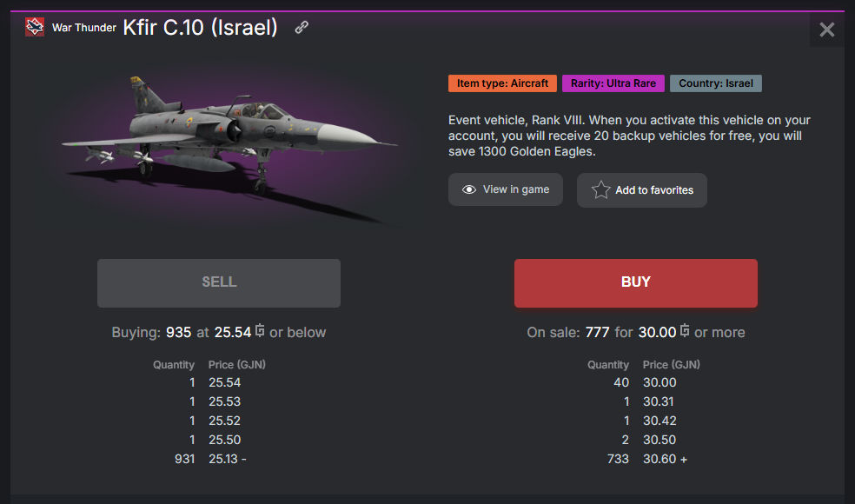This screenshot has width=855, height=504.
Task: Click the star icon for favorites
Action: coord(600,190)
